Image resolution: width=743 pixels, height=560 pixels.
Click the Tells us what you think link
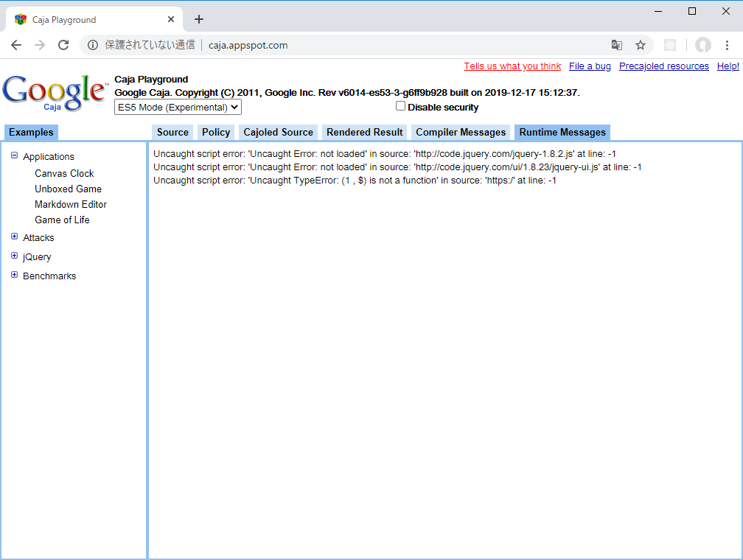(x=512, y=66)
